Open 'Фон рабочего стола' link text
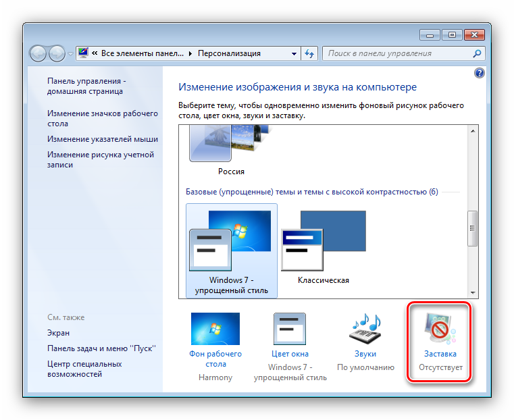514x420 pixels. pos(215,359)
